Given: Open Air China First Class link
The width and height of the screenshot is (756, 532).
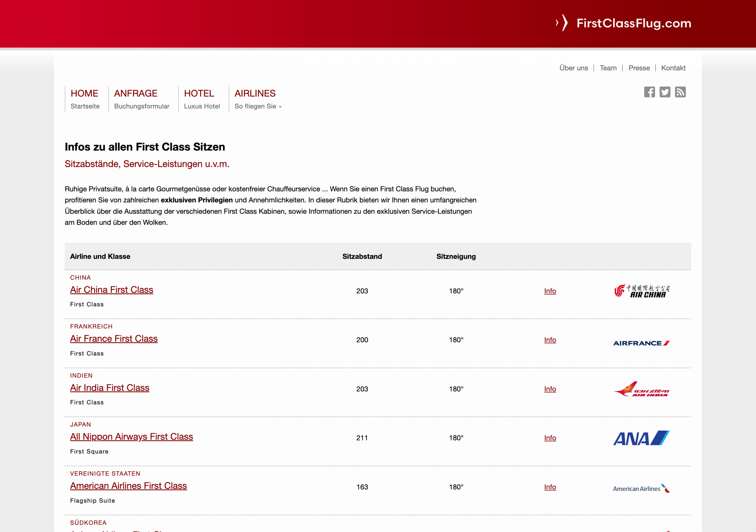Looking at the screenshot, I should coord(112,290).
